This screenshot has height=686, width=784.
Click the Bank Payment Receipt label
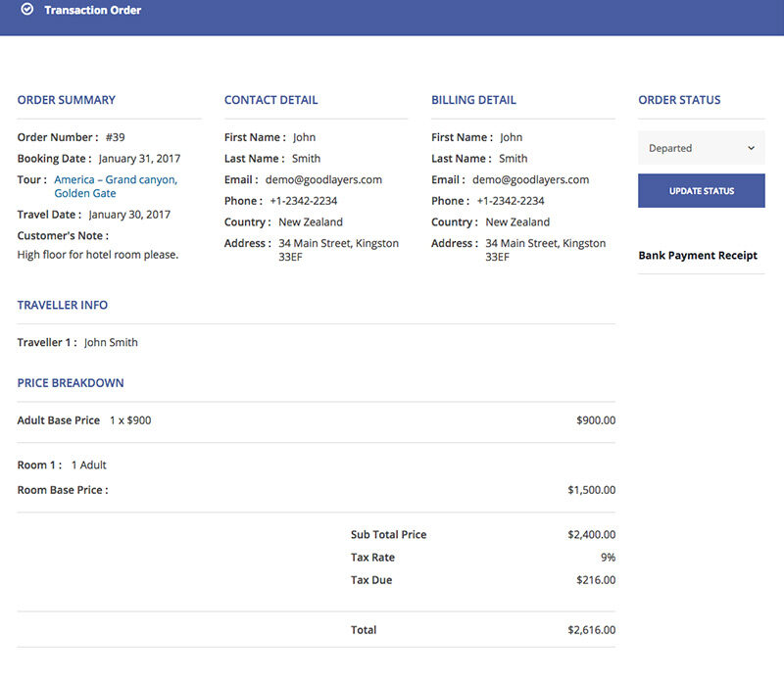(698, 256)
